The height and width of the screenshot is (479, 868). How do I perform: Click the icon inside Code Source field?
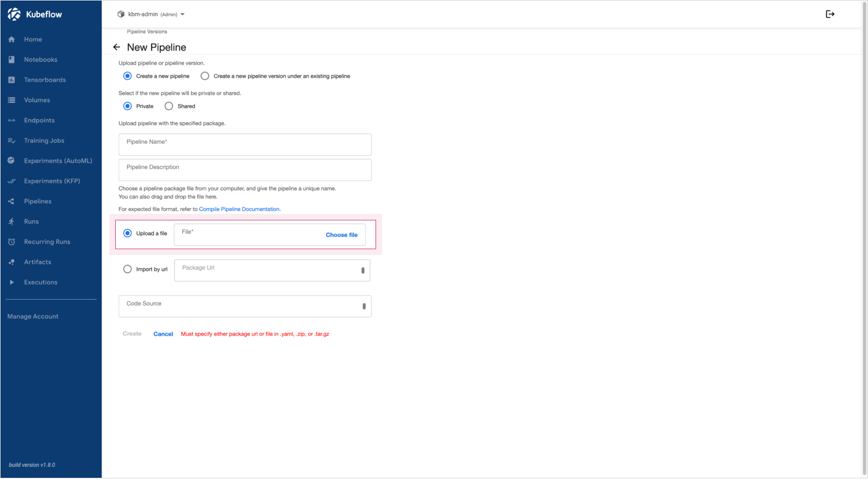(364, 306)
